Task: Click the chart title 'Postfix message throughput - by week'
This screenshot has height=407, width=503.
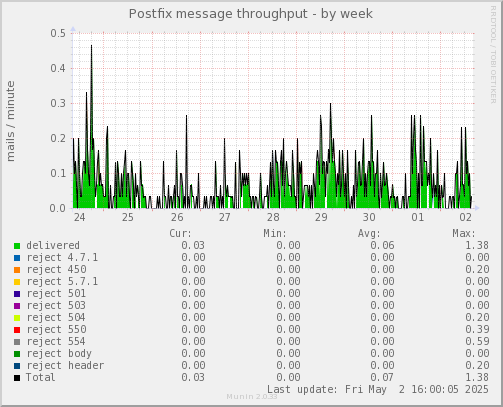Action: point(251,14)
